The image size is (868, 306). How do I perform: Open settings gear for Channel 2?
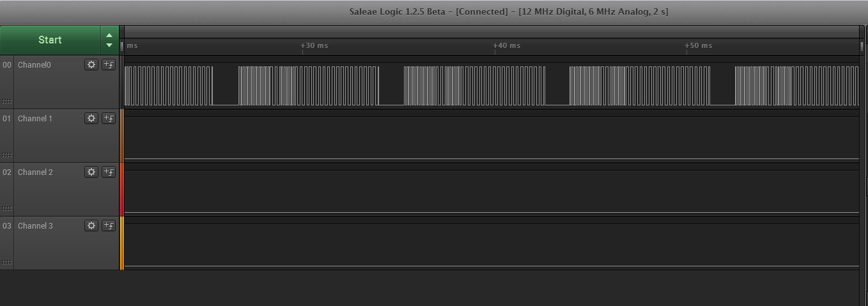click(x=91, y=172)
